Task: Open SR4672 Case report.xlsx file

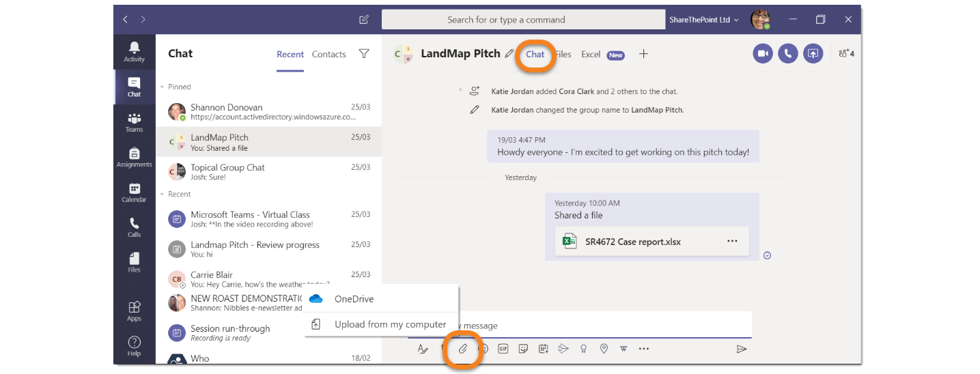Action: coord(652,241)
